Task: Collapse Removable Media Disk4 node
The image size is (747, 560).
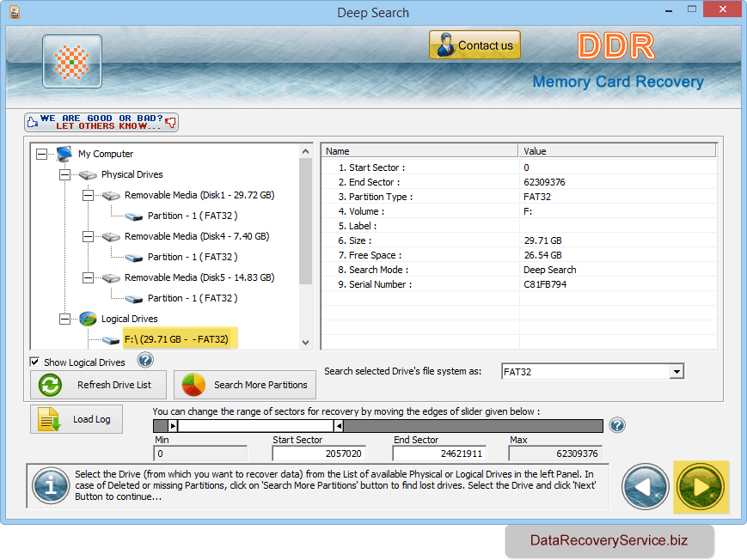Action: (x=89, y=237)
